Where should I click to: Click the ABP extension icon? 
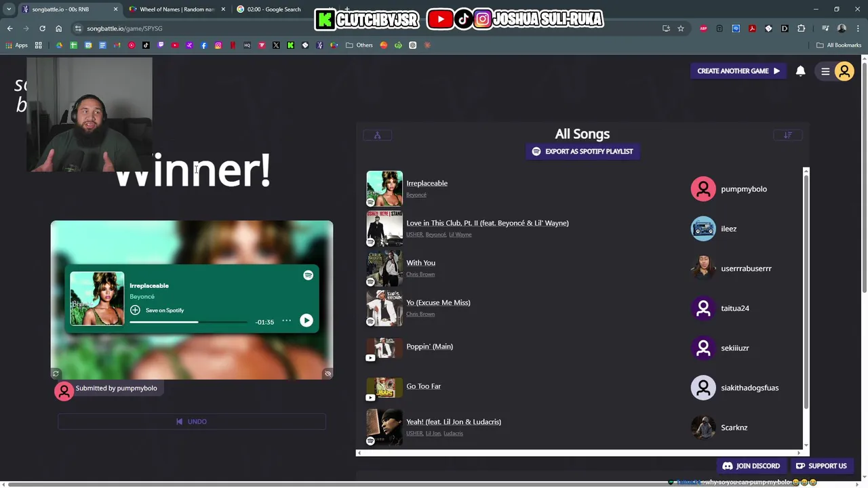[x=703, y=28]
